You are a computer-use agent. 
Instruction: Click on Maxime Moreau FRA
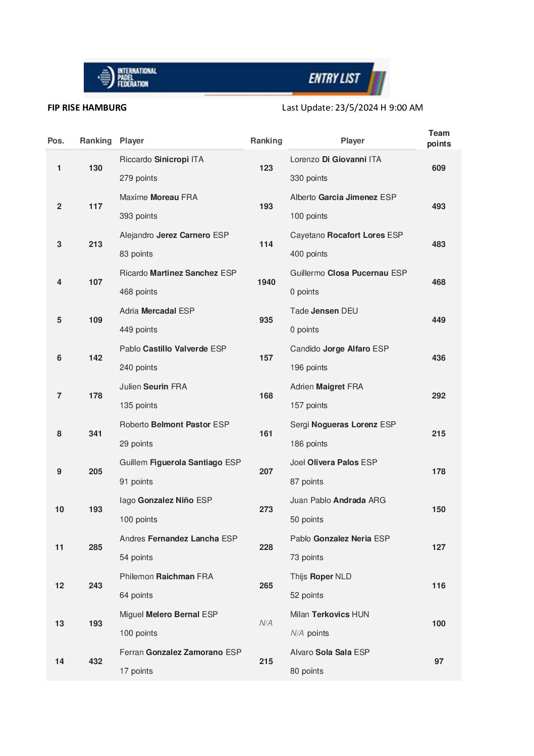pyautogui.click(x=158, y=197)
